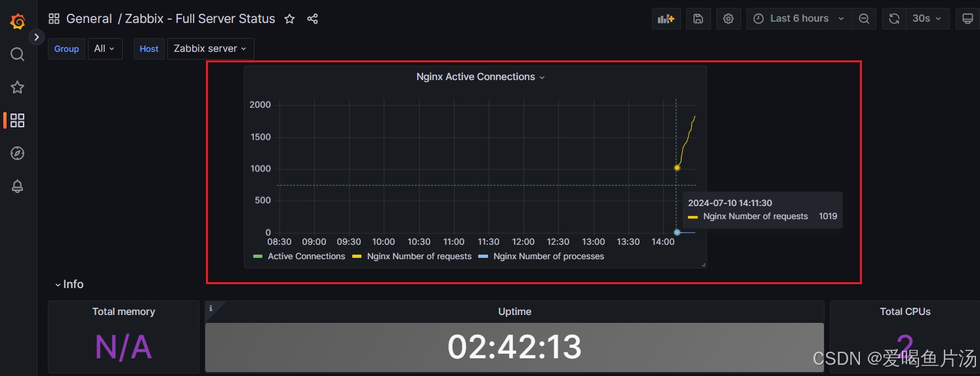The height and width of the screenshot is (376, 980).
Task: Open the Explore compass icon
Action: [x=18, y=153]
